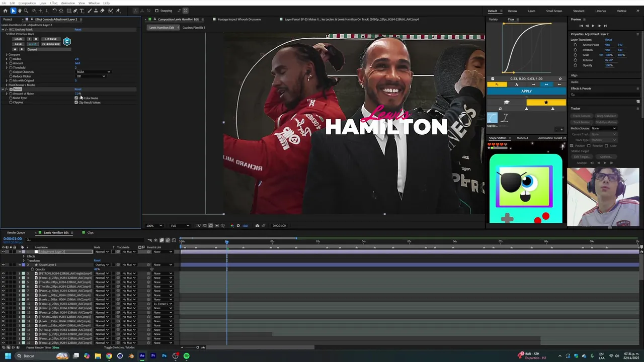Open the Output Channels RGBA dropdown
The width and height of the screenshot is (644, 362).
pos(93,72)
